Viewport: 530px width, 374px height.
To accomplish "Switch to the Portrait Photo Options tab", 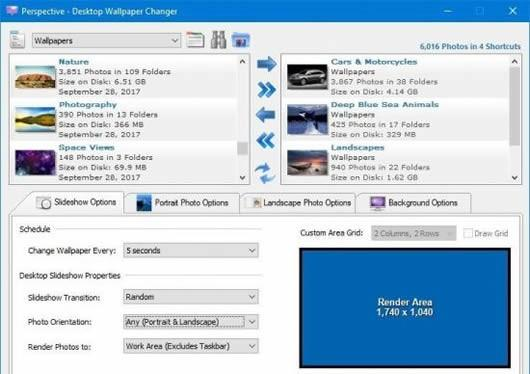I will pos(182,203).
